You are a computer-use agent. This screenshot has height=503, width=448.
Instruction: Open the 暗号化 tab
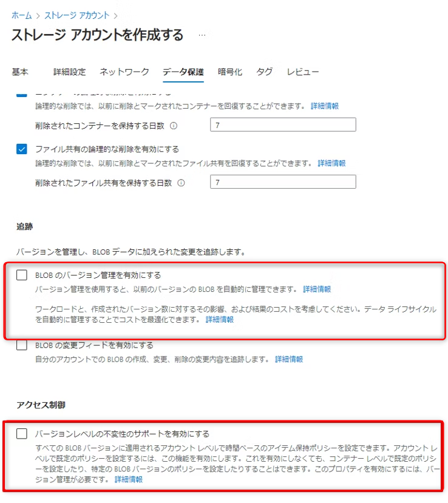230,72
